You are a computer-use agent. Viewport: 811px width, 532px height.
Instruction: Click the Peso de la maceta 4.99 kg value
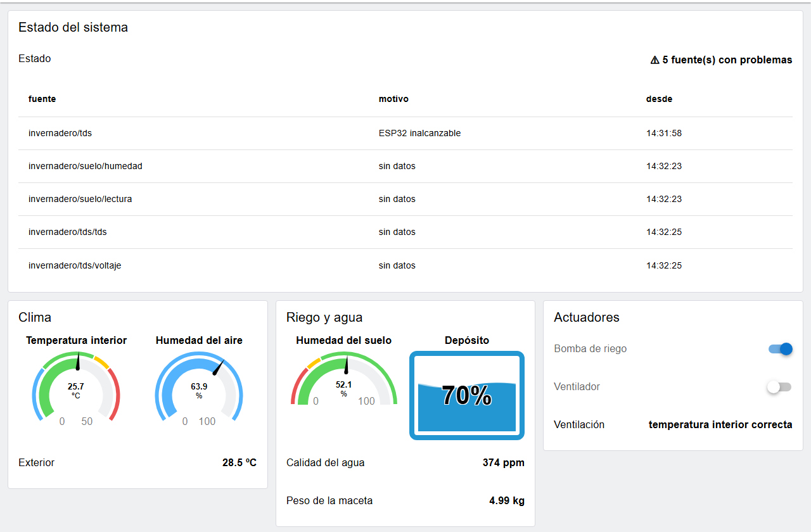pos(507,501)
